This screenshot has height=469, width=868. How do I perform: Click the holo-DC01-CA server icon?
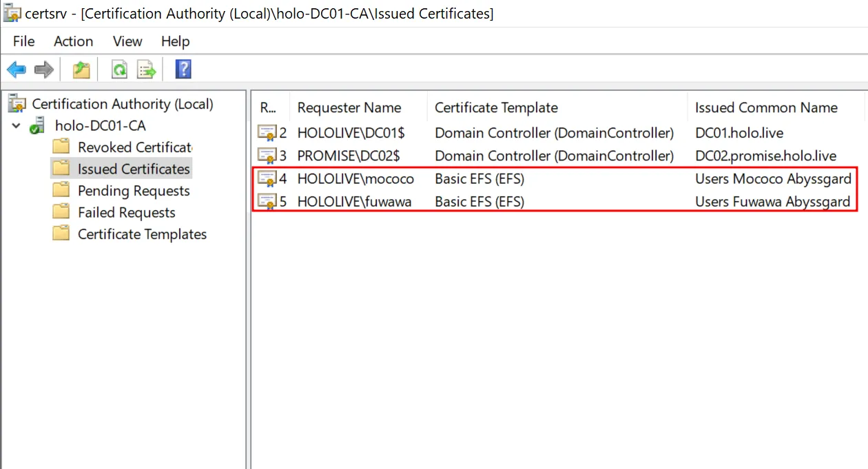click(37, 126)
